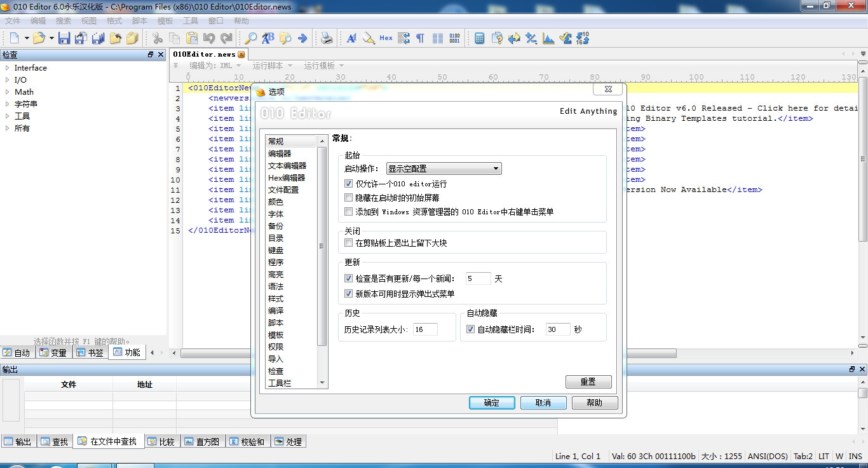Switch to the 书签 tab

[90, 352]
